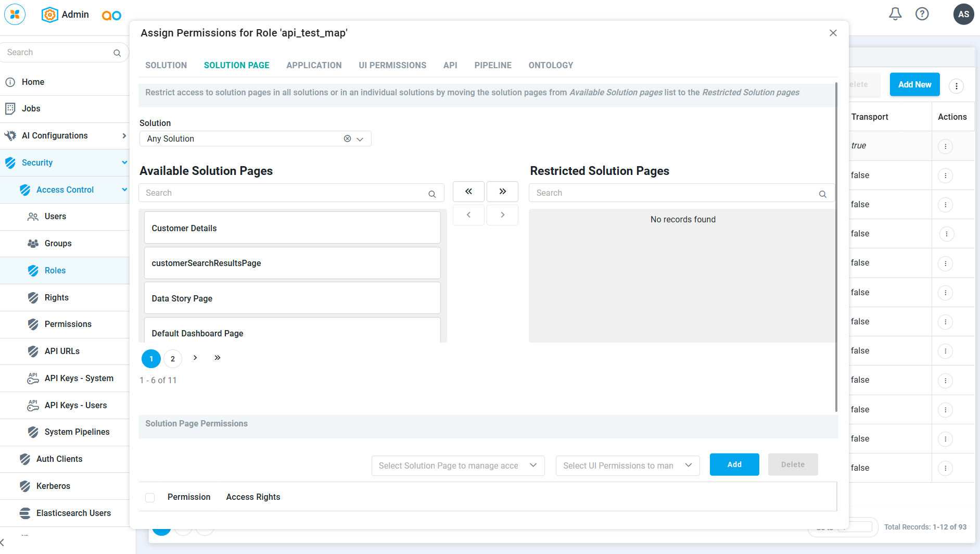Click the Restricted Solution Pages search icon
Screen dimensions: 980x554
pos(823,194)
